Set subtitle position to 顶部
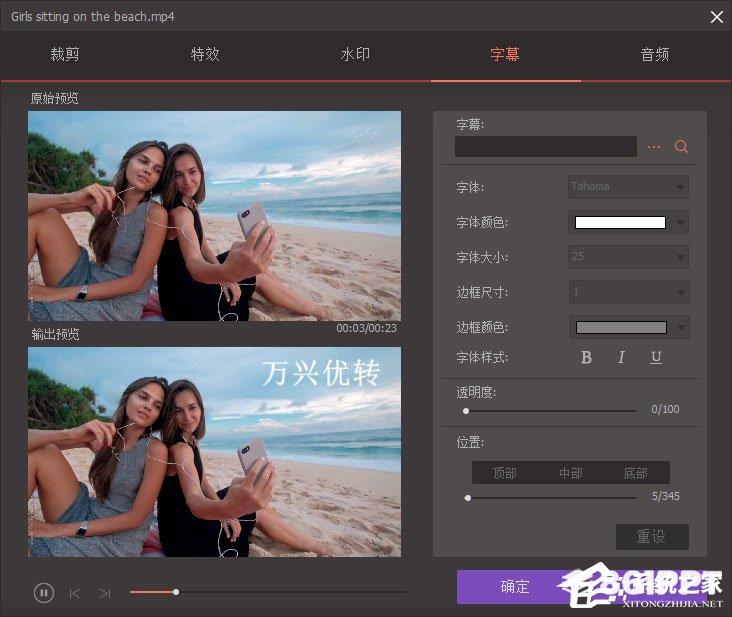 pyautogui.click(x=505, y=473)
